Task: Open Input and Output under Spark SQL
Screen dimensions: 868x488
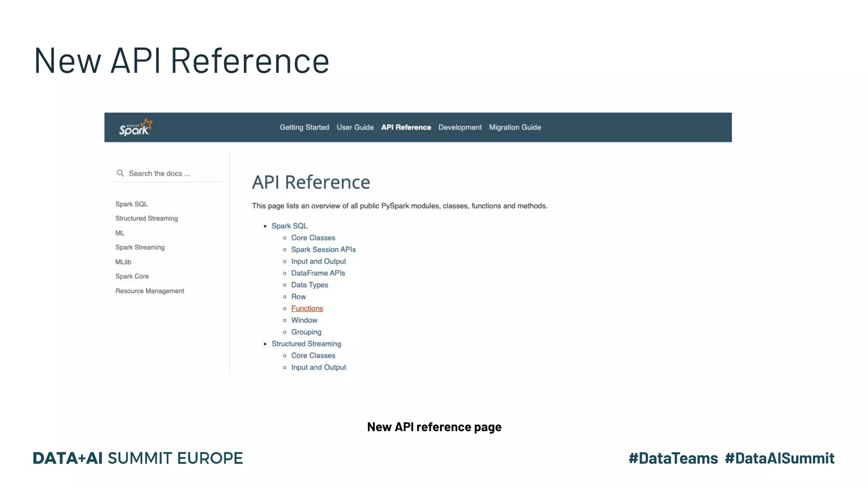Action: (318, 261)
